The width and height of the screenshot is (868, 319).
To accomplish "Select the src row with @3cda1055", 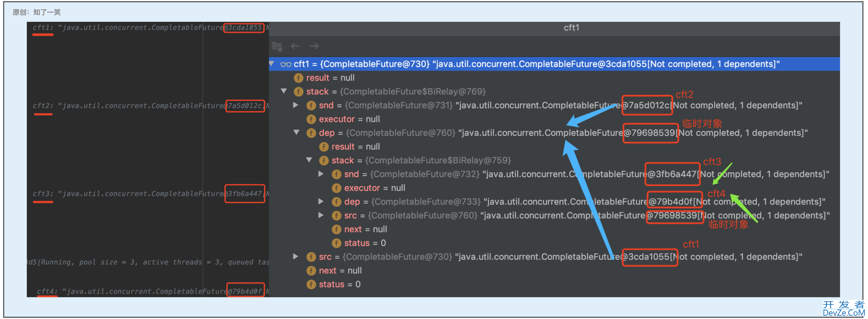I will click(554, 257).
